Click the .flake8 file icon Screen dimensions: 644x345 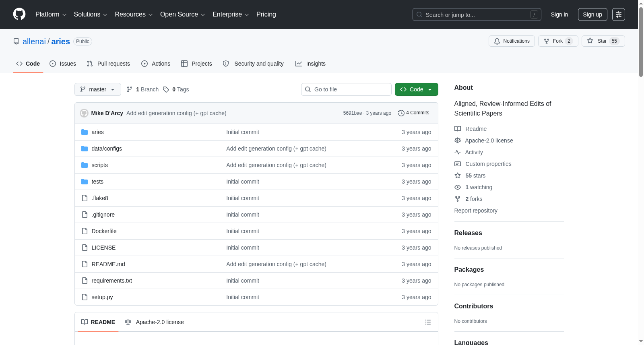[85, 198]
